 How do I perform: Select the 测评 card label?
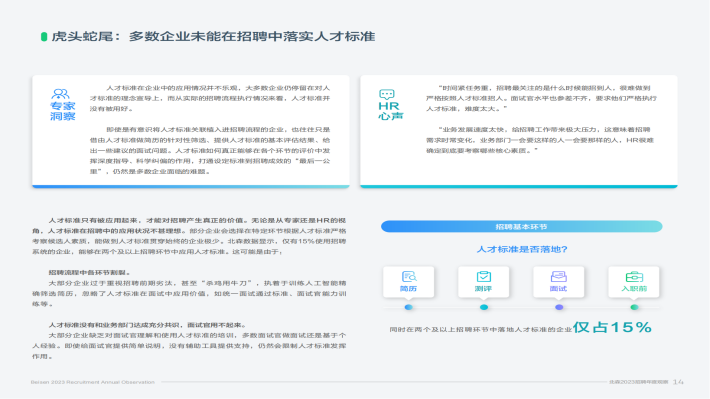coord(484,288)
